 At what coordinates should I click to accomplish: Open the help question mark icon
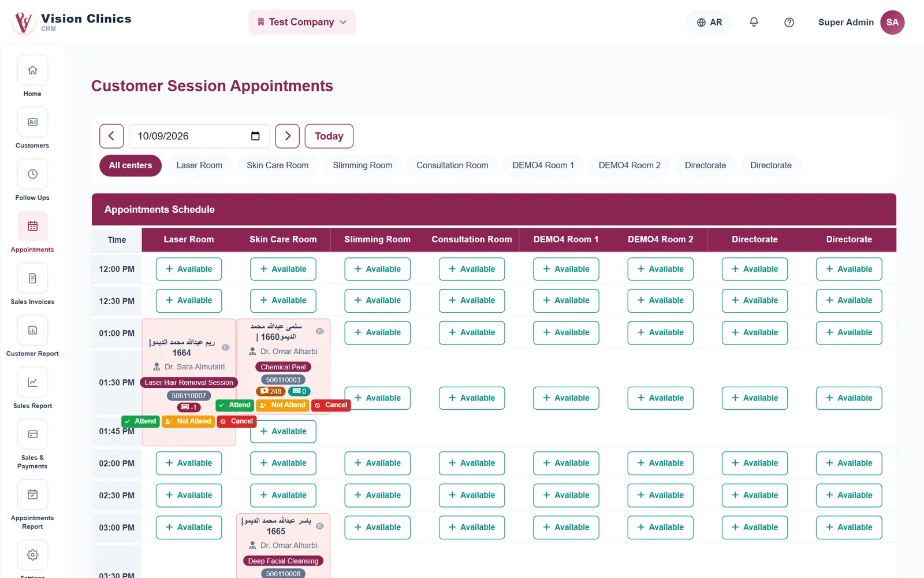tap(789, 22)
